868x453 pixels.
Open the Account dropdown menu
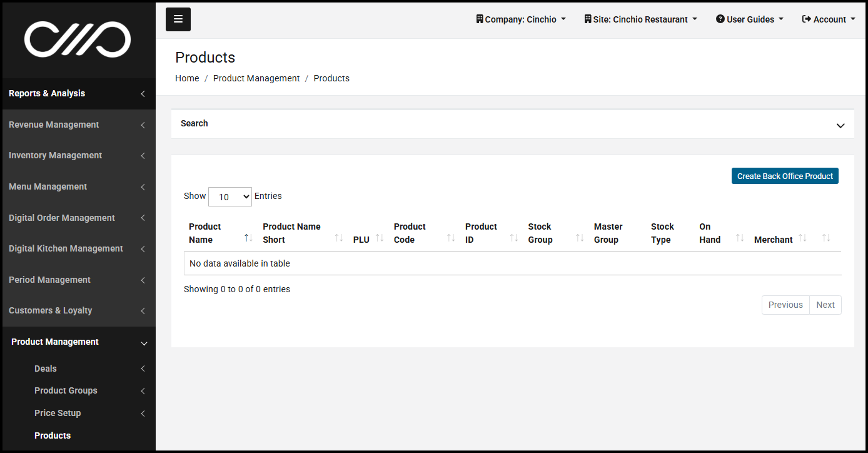pos(828,19)
